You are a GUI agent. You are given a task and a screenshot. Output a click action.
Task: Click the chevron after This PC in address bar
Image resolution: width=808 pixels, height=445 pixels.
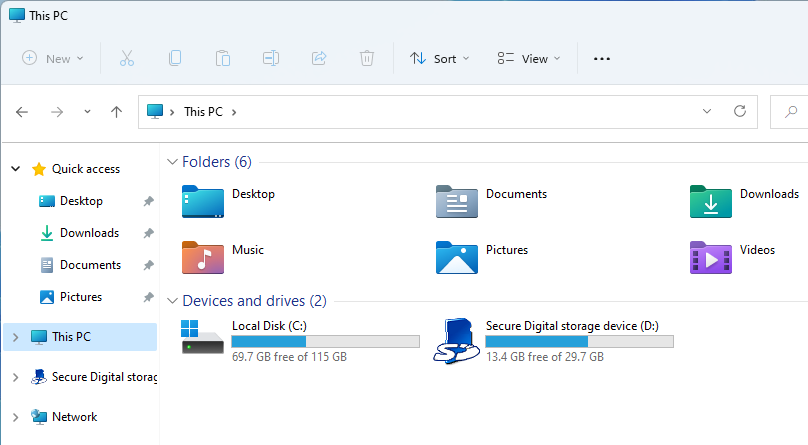234,112
